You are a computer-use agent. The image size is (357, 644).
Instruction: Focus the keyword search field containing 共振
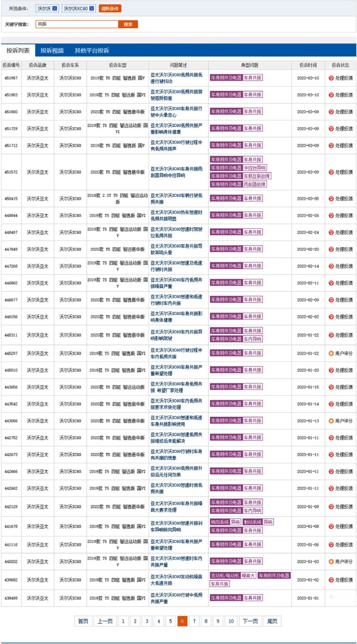pyautogui.click(x=77, y=24)
